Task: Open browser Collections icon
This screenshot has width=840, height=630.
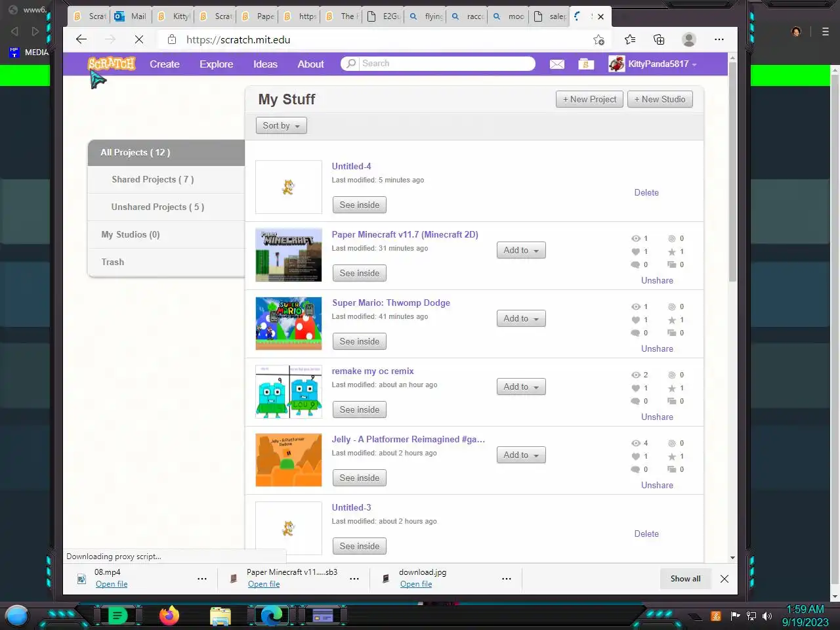Action: pos(659,39)
